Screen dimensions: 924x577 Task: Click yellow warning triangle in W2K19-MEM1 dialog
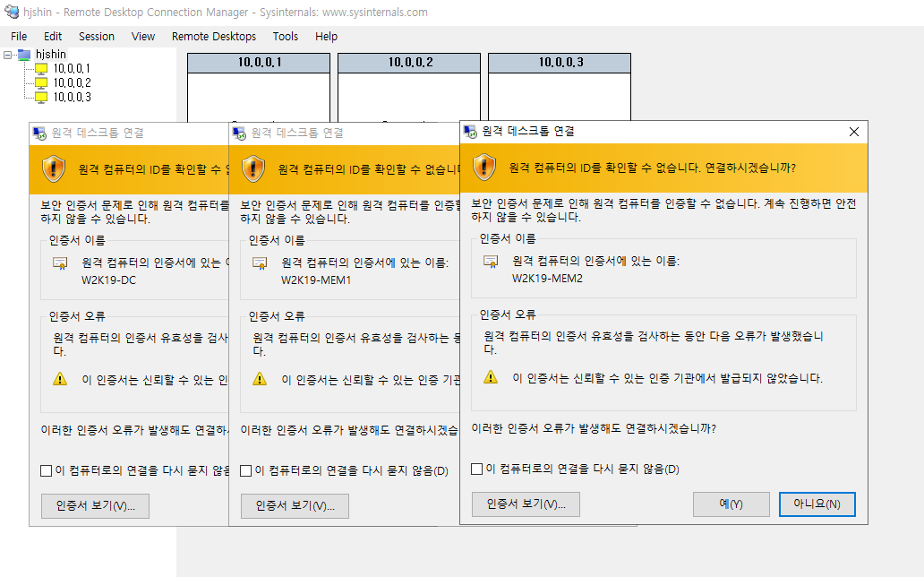click(x=260, y=379)
